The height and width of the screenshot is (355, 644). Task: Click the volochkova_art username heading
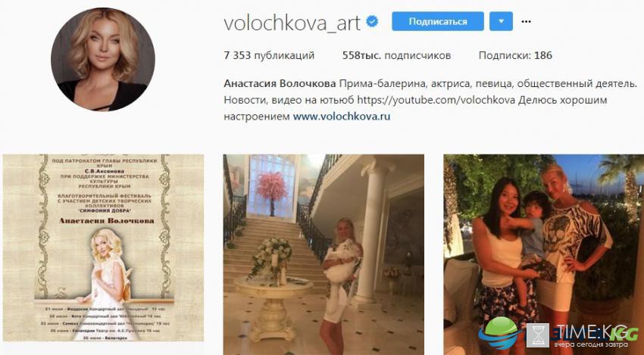click(x=292, y=23)
